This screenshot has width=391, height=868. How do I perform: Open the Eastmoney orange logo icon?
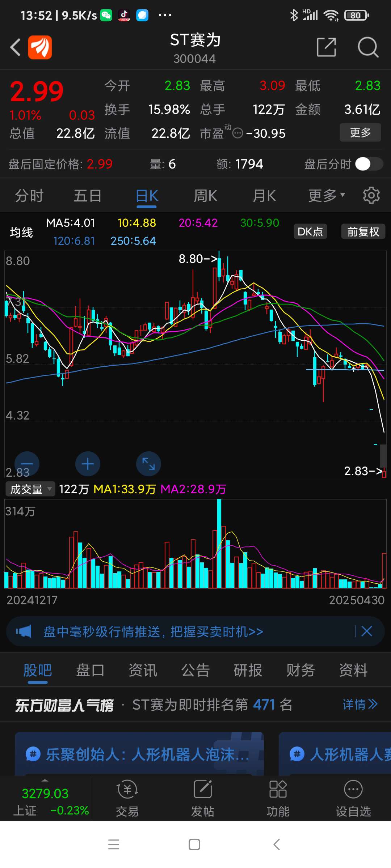click(x=40, y=47)
